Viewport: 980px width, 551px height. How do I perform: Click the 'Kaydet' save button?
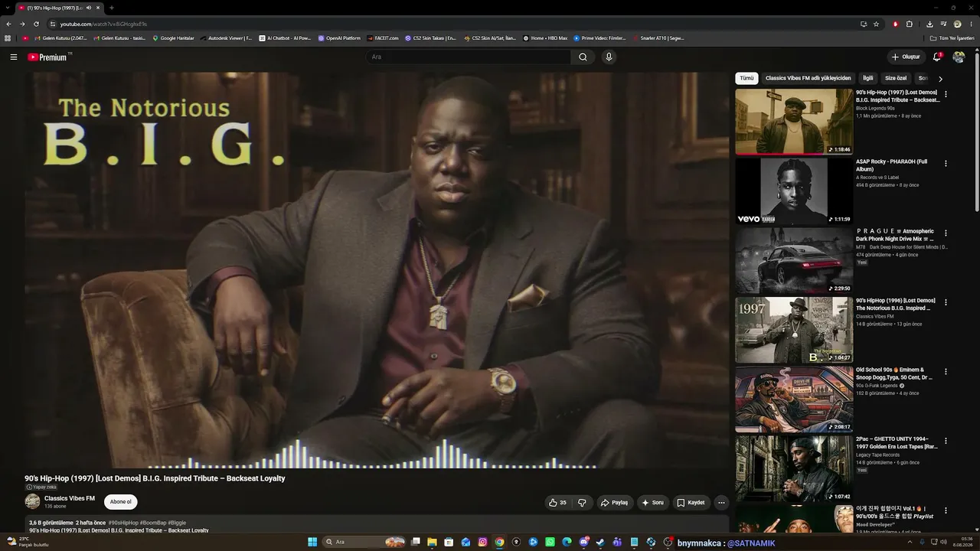click(691, 503)
